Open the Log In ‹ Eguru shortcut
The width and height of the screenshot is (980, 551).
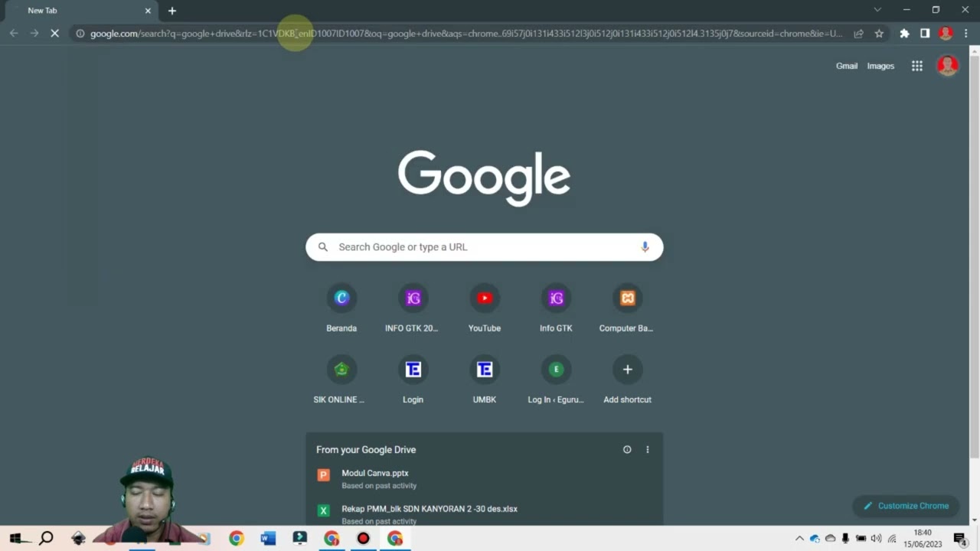click(x=556, y=380)
